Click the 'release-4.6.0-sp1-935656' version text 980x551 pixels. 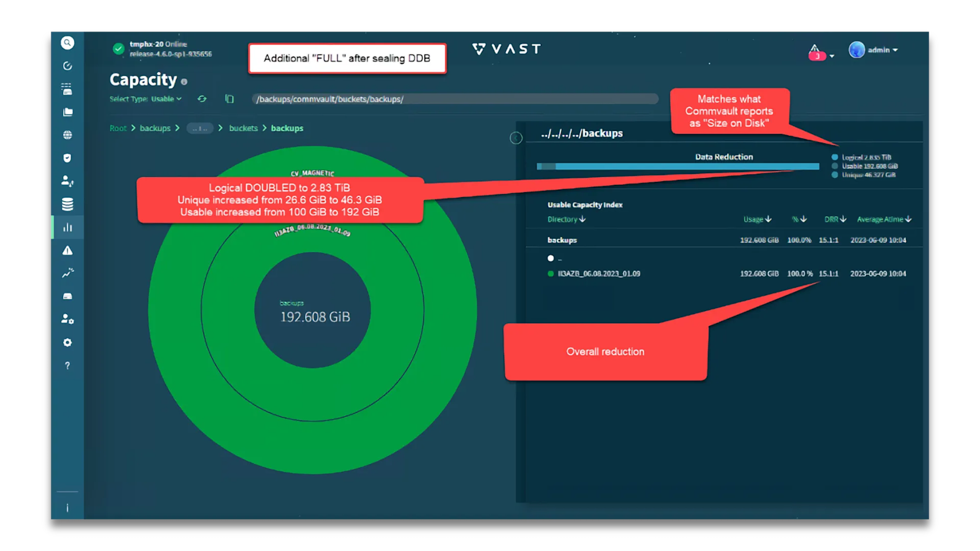click(x=171, y=54)
